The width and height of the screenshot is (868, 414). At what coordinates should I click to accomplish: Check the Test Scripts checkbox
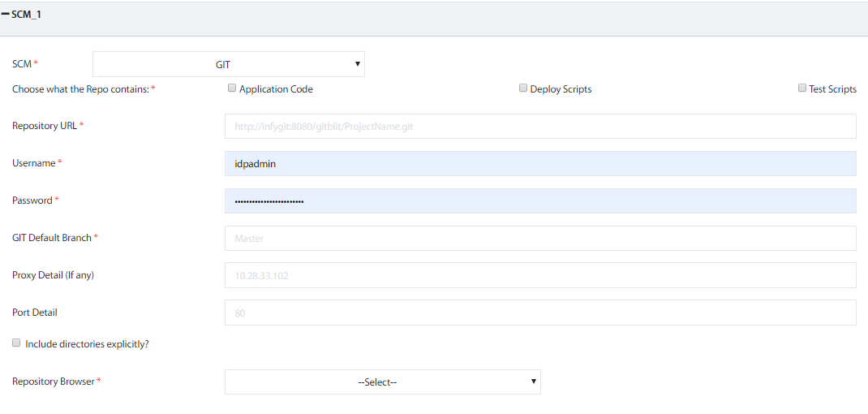tap(801, 88)
